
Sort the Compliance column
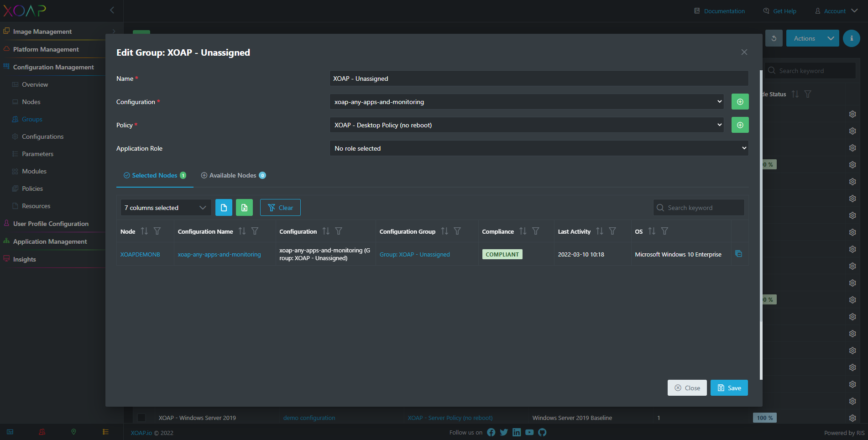coord(523,231)
